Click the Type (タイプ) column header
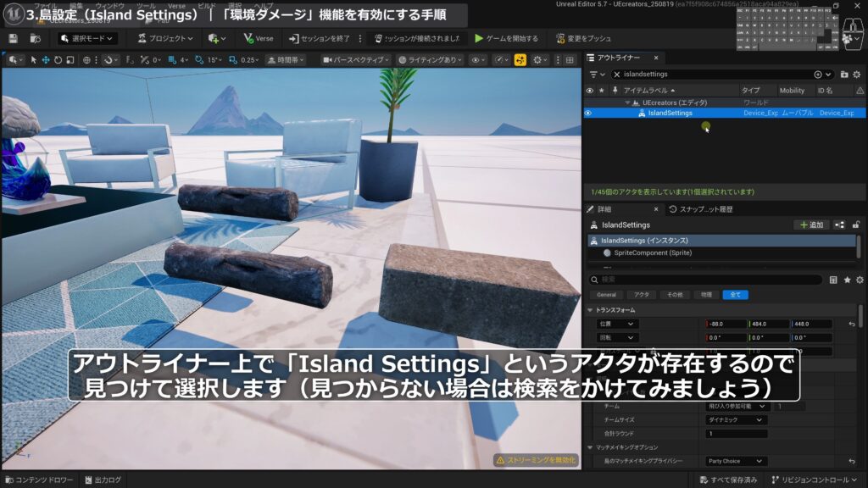This screenshot has height=488, width=868. (751, 90)
